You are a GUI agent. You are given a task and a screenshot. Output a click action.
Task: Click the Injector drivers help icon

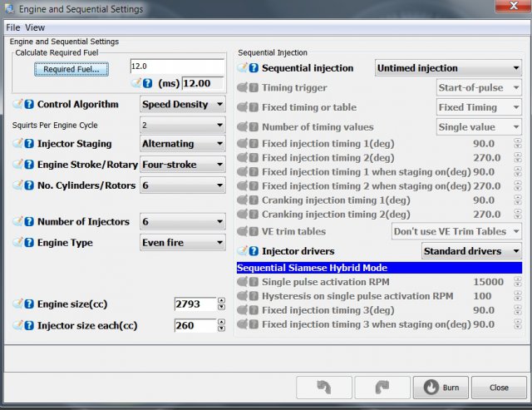[254, 250]
